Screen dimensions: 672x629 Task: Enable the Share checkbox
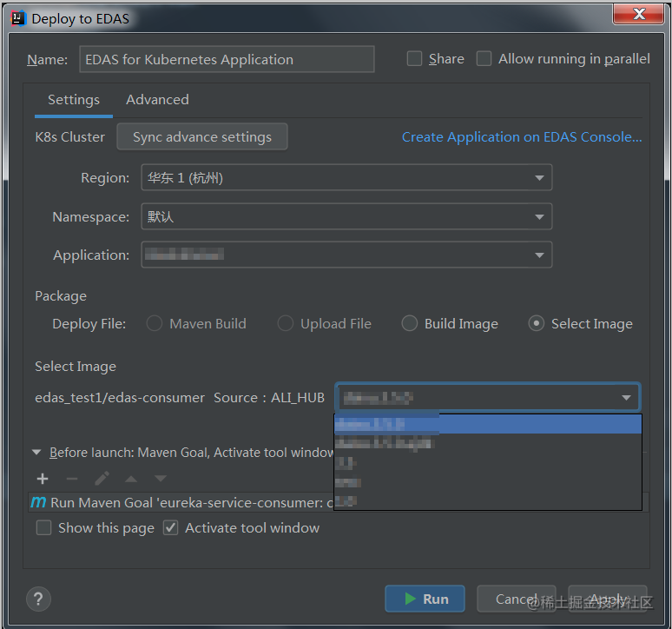pyautogui.click(x=414, y=59)
